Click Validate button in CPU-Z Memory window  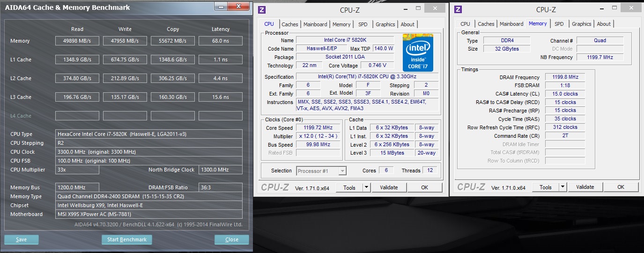(x=585, y=187)
